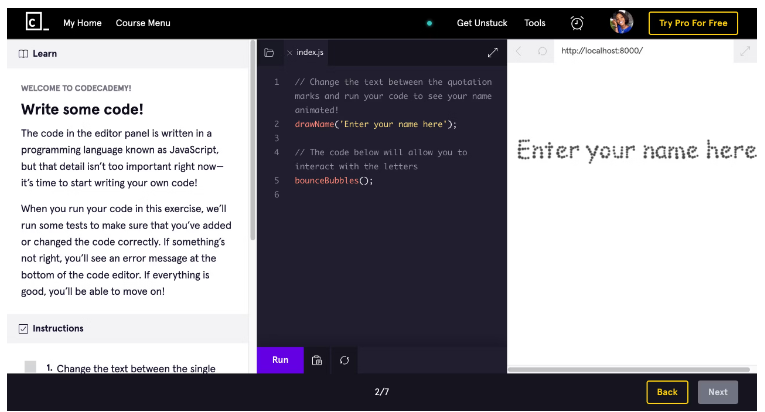Refresh the preview browser
The image size is (765, 412).
[x=542, y=51]
